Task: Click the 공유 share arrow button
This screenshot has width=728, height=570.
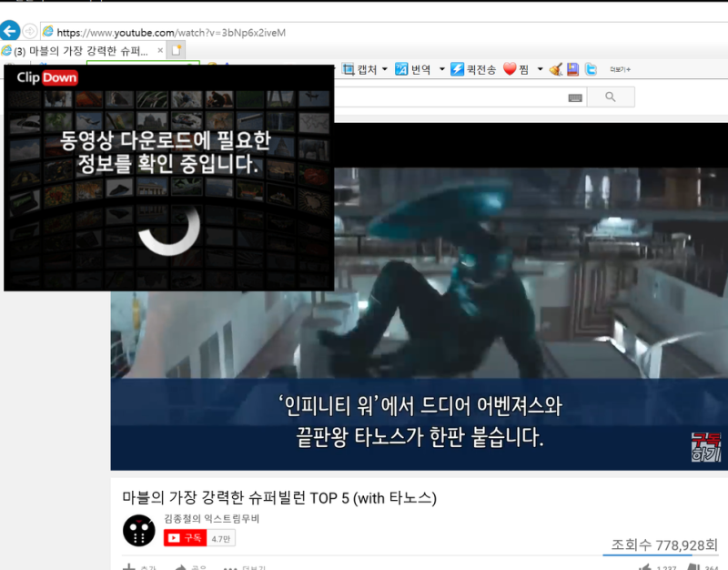Action: coord(190,566)
